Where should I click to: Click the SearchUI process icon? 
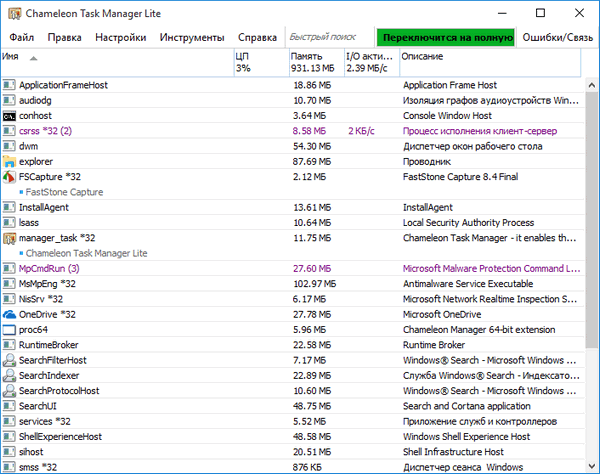9,406
